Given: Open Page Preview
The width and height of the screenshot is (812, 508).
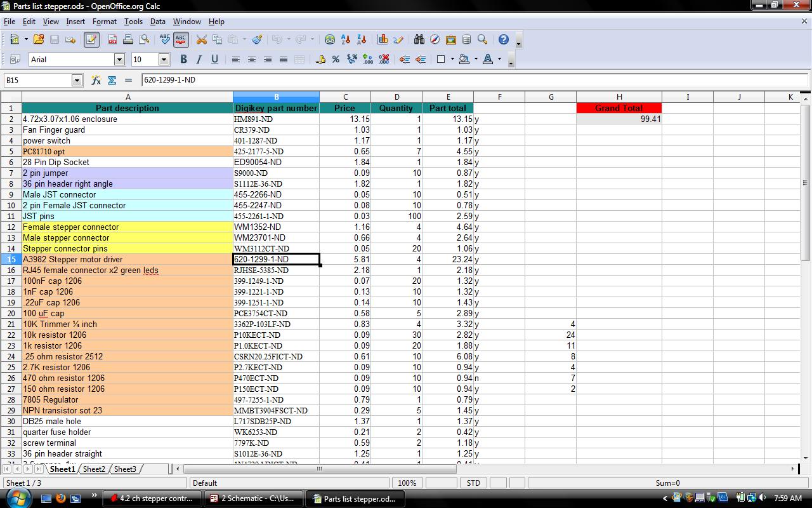Looking at the screenshot, I should click(144, 39).
